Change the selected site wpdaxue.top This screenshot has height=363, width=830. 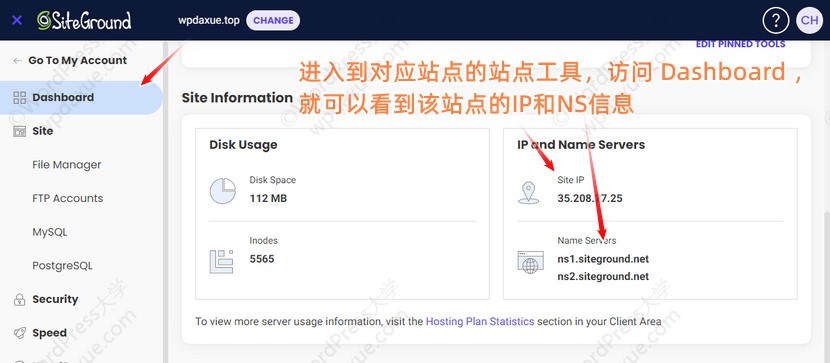click(273, 21)
